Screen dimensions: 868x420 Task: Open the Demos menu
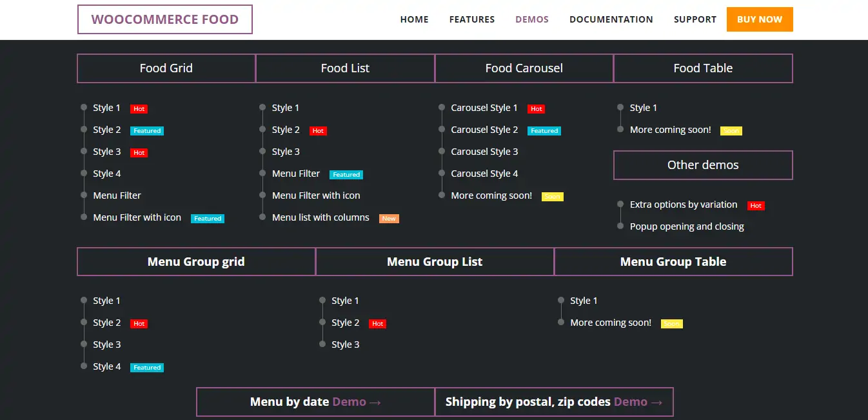tap(531, 19)
